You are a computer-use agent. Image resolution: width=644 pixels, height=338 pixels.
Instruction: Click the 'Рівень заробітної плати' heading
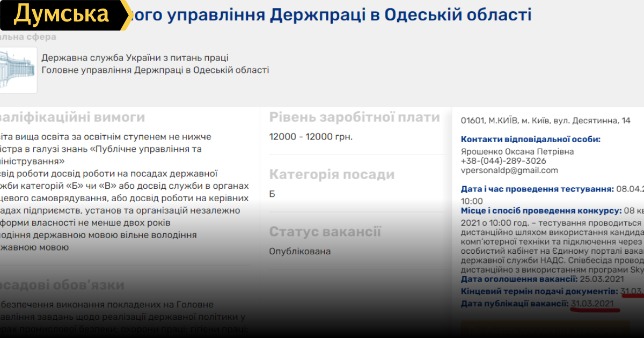pyautogui.click(x=354, y=117)
